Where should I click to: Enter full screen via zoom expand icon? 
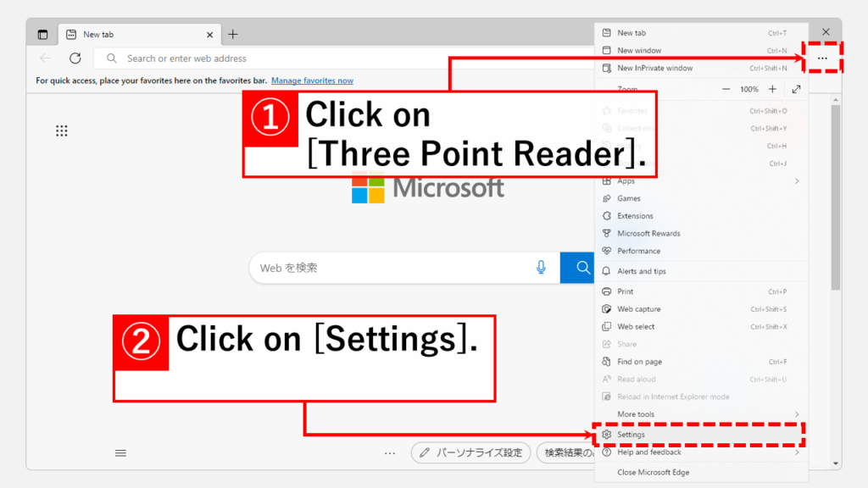click(796, 89)
